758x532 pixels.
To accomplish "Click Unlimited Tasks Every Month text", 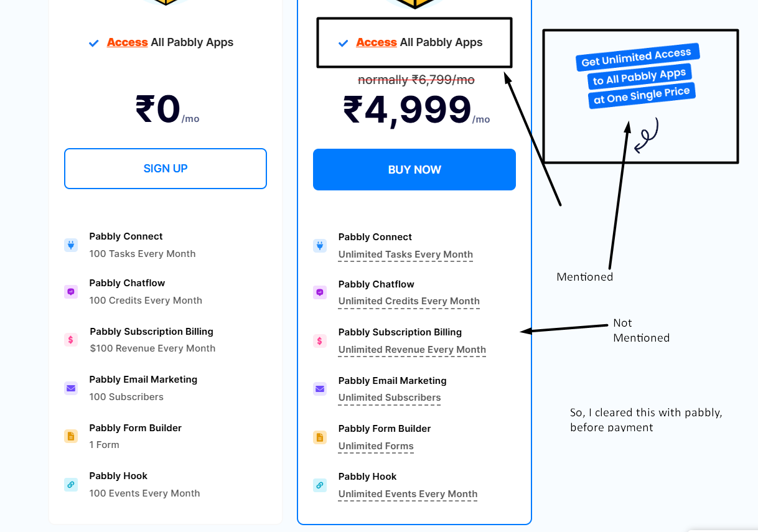I will pyautogui.click(x=405, y=254).
